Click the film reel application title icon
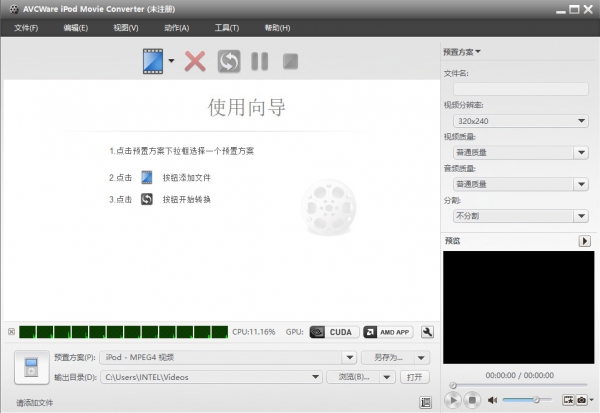 [14, 9]
